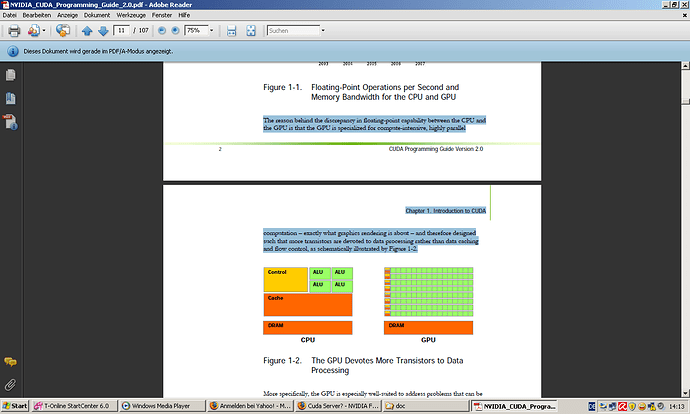Open the Dokument menu
Image resolution: width=690 pixels, height=414 pixels.
[97, 15]
